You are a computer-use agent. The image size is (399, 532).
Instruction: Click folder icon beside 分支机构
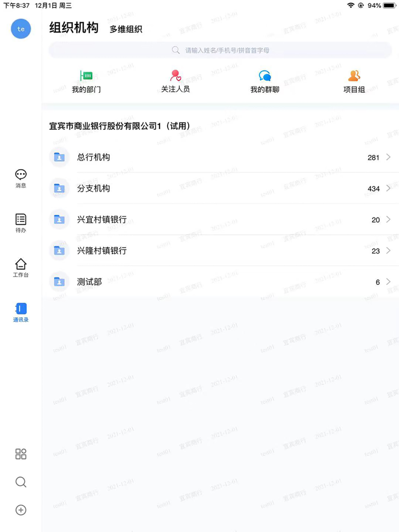tap(59, 189)
